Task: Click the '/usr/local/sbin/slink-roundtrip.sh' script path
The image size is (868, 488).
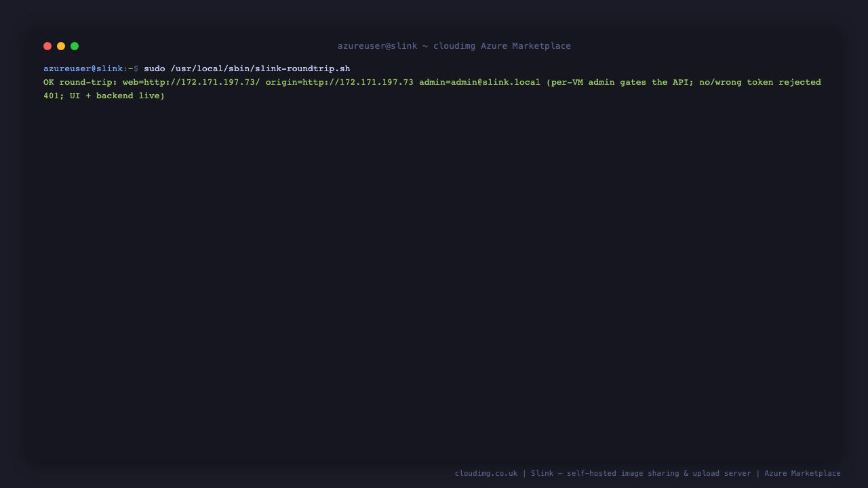Action: click(260, 68)
